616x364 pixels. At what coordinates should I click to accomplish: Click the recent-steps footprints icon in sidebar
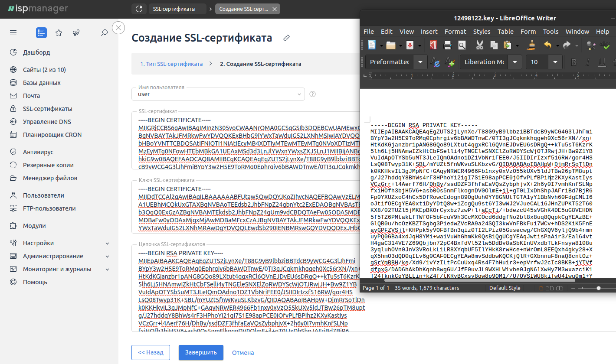(76, 32)
